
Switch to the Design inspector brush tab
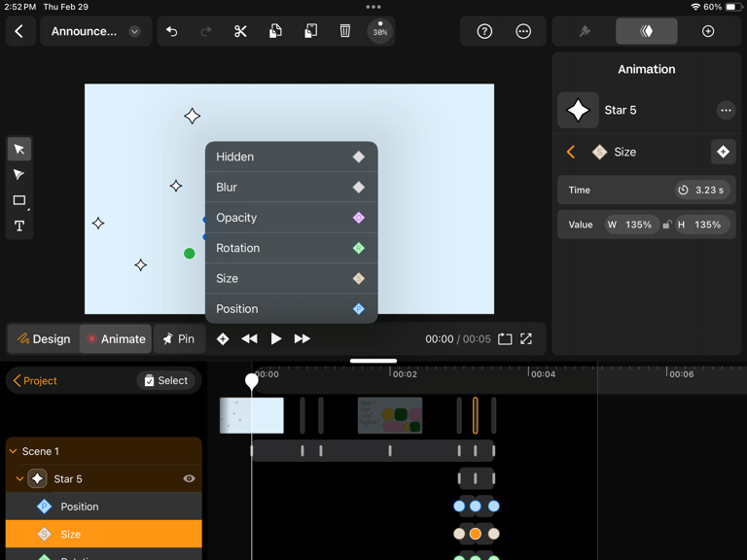pyautogui.click(x=585, y=31)
